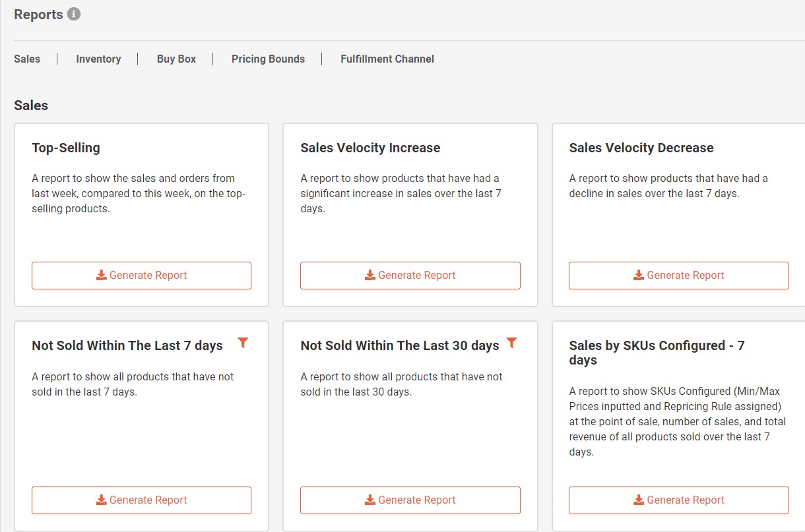Image resolution: width=805 pixels, height=532 pixels.
Task: Generate the Top-Selling report
Action: (x=141, y=276)
